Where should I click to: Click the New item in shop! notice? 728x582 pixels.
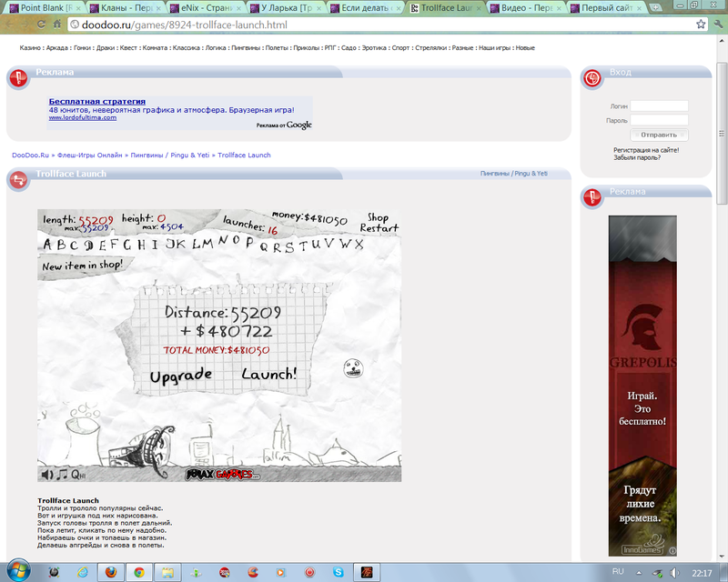point(82,266)
